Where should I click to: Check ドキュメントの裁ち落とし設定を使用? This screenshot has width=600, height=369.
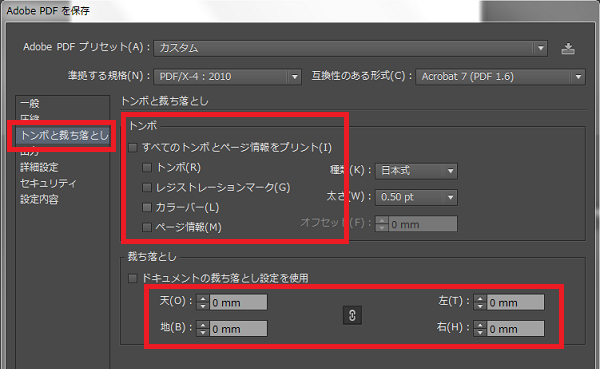coord(132,278)
